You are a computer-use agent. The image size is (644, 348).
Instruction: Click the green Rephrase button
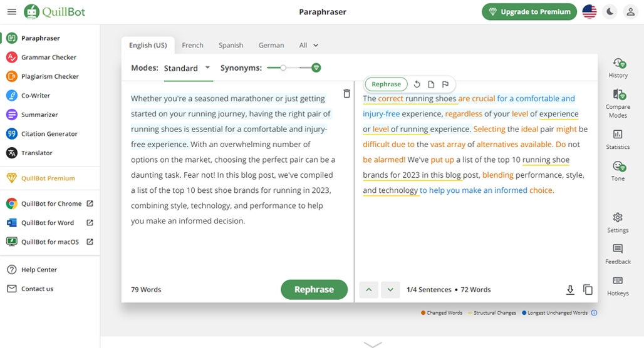coord(314,290)
